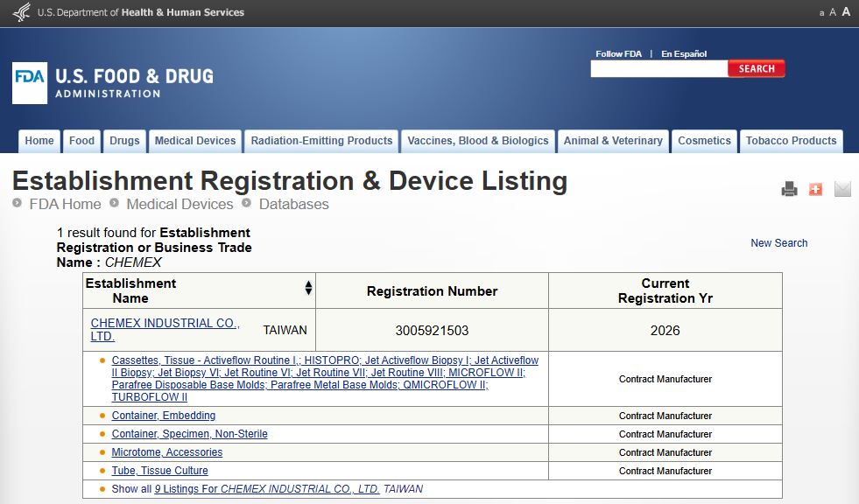This screenshot has width=859, height=504.
Task: Click the Current Registration Yr header
Action: click(x=665, y=290)
